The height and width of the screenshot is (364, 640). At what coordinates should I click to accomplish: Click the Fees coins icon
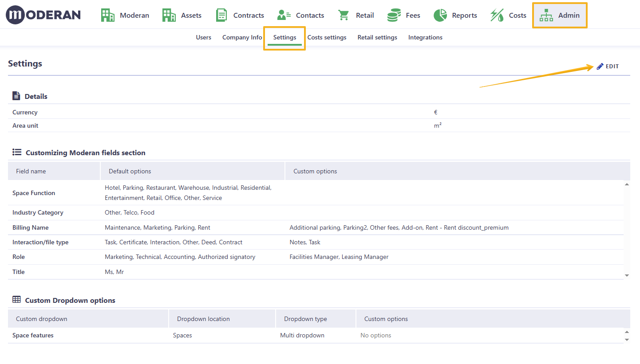394,15
